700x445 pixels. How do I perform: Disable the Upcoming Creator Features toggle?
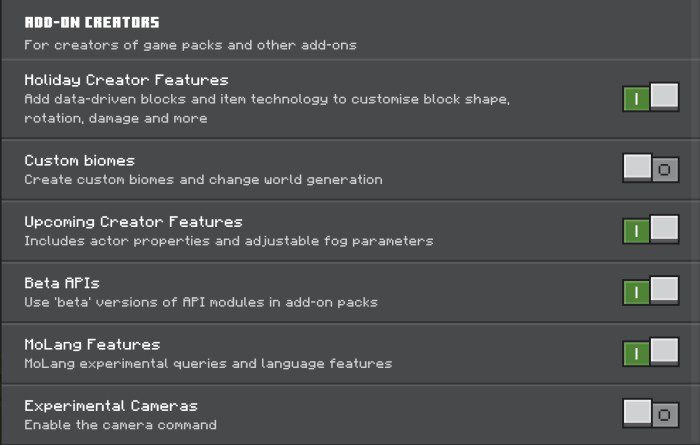(650, 230)
